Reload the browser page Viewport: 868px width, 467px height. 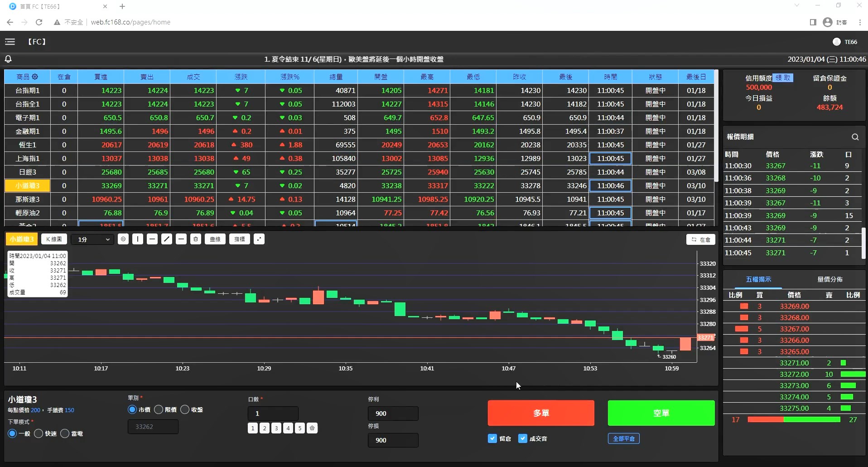39,22
